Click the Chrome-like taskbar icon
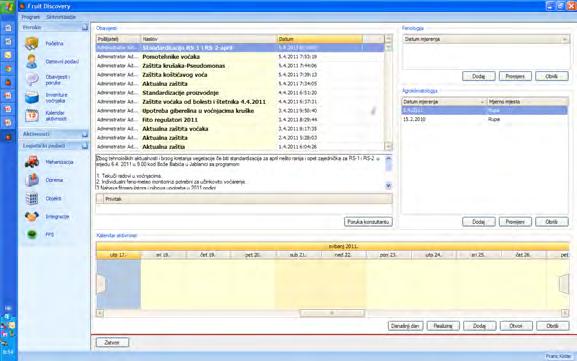Screen dimensions: 577x361 [8, 69]
